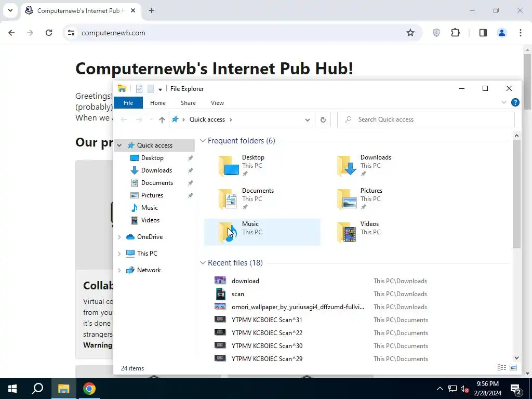Click the Properties quick access toolbar icon

tap(139, 89)
